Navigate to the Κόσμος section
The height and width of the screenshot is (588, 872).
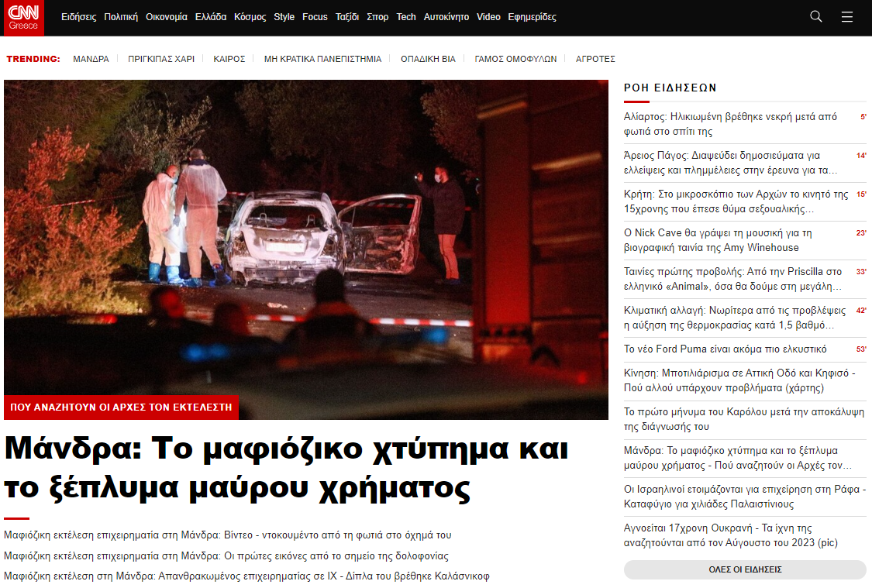click(250, 17)
